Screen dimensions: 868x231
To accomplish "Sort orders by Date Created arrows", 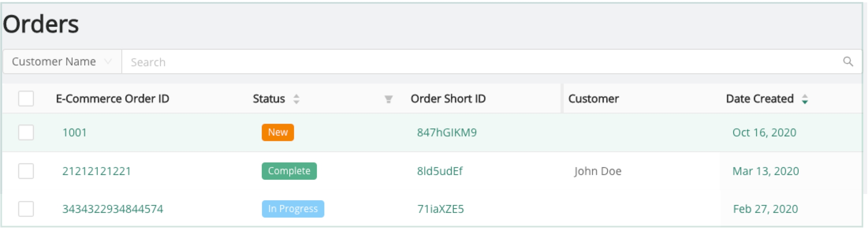I will click(x=805, y=99).
